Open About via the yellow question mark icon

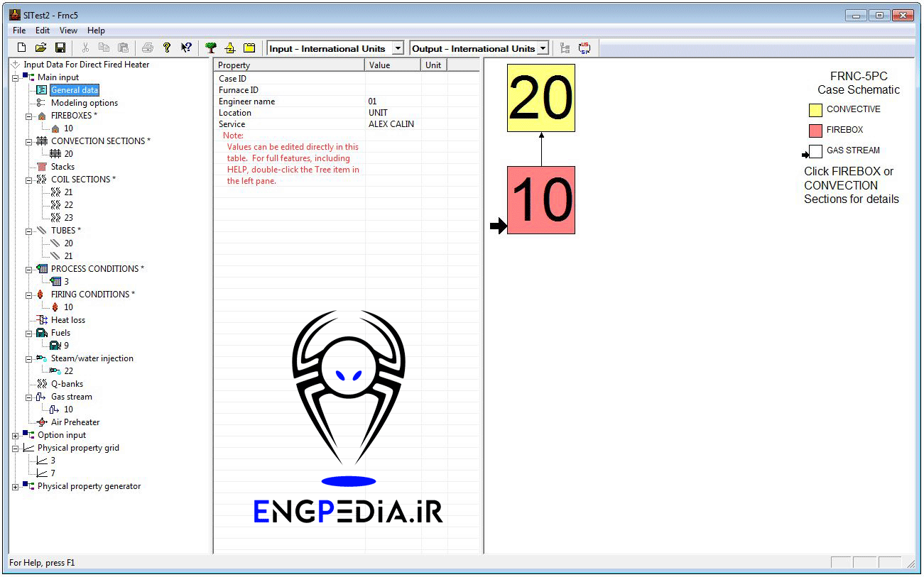coord(167,48)
